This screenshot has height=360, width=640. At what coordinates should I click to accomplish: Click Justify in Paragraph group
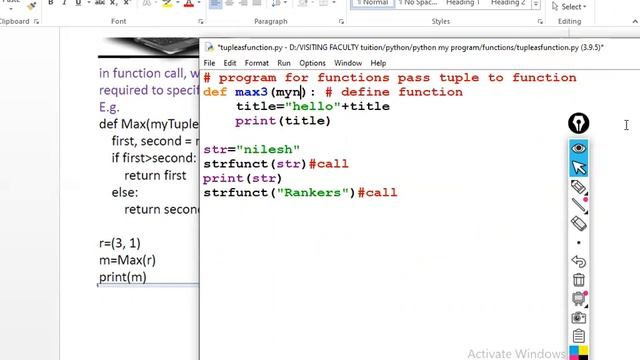click(257, 3)
